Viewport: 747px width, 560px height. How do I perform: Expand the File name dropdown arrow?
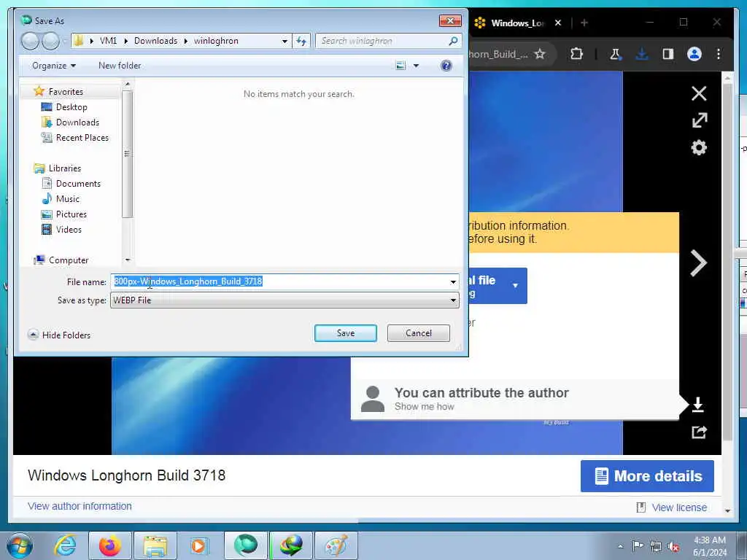(x=453, y=282)
